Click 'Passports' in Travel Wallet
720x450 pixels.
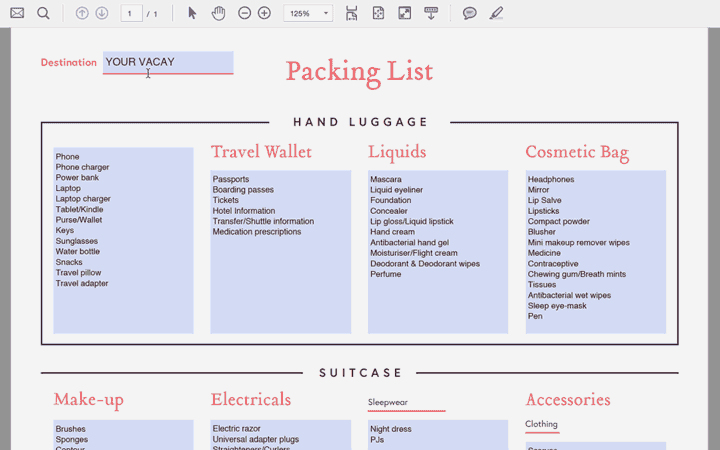point(231,179)
